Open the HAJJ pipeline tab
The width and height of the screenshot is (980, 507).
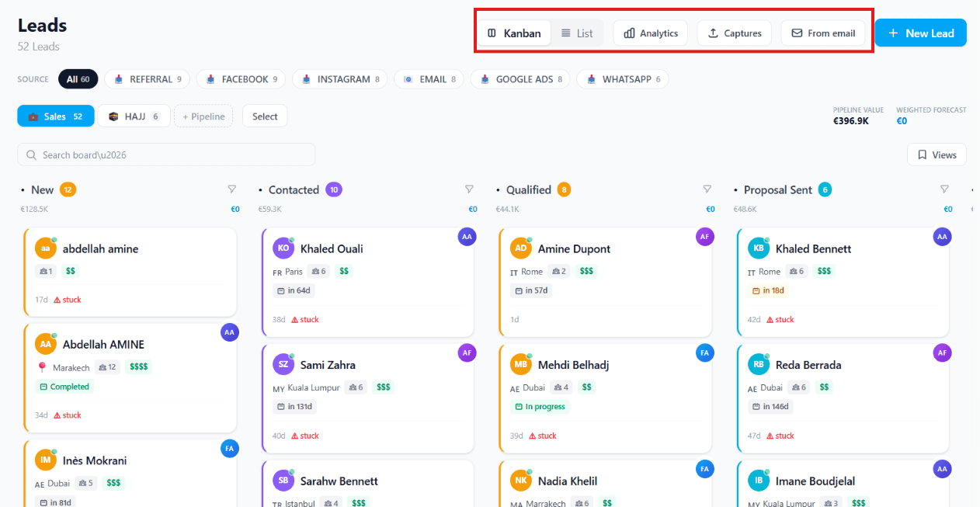134,116
